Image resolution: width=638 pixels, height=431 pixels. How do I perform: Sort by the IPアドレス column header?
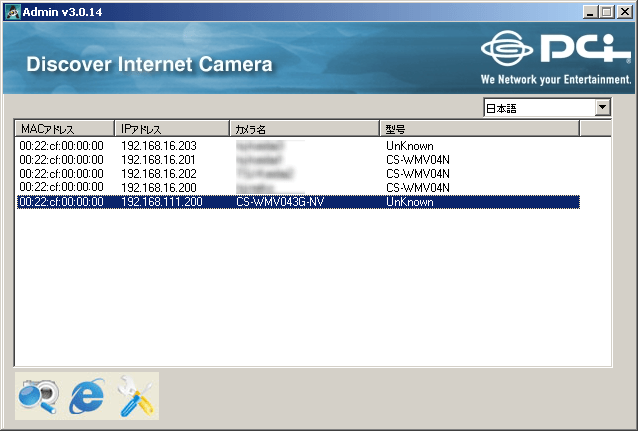(x=171, y=129)
